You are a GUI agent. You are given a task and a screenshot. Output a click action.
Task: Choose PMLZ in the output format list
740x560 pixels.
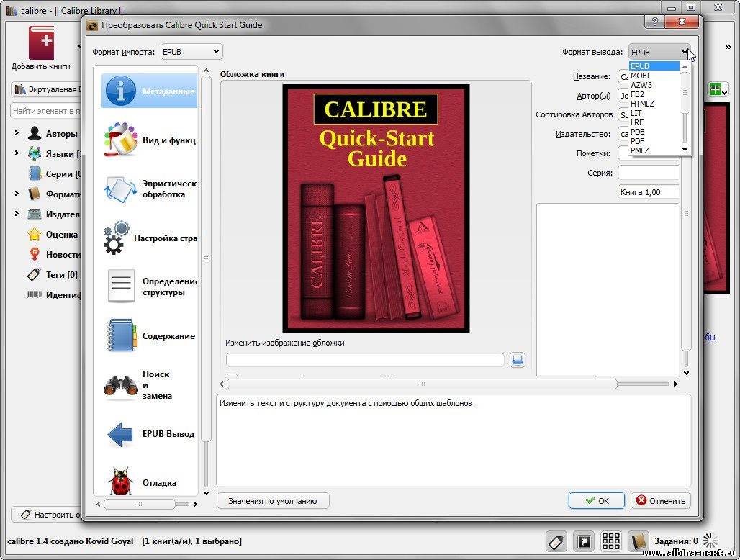pos(654,150)
